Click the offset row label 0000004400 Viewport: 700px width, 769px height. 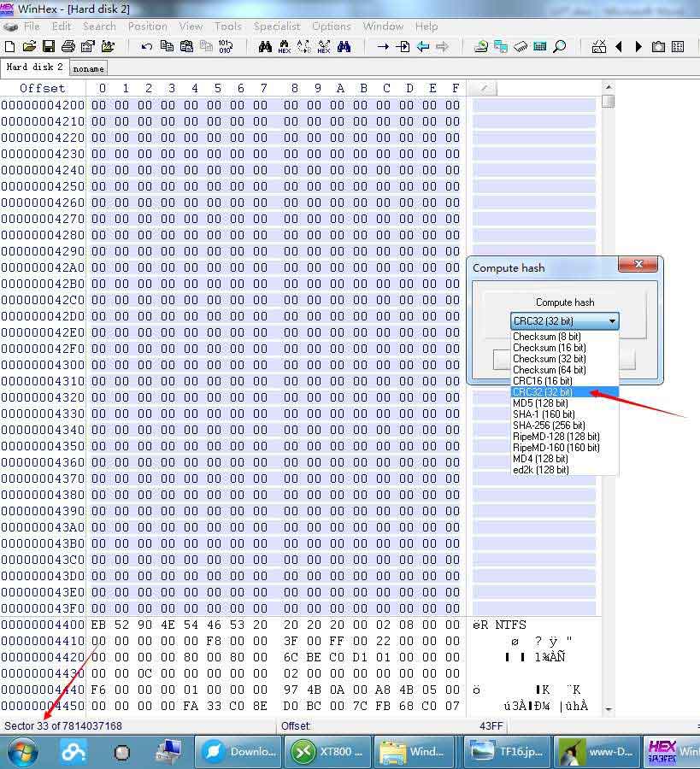[43, 625]
